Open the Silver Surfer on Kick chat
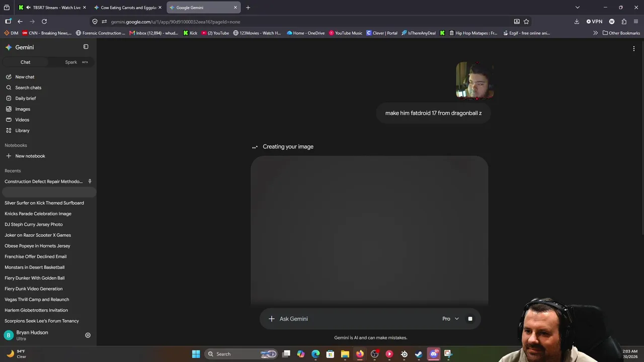The width and height of the screenshot is (644, 362). coord(44,203)
